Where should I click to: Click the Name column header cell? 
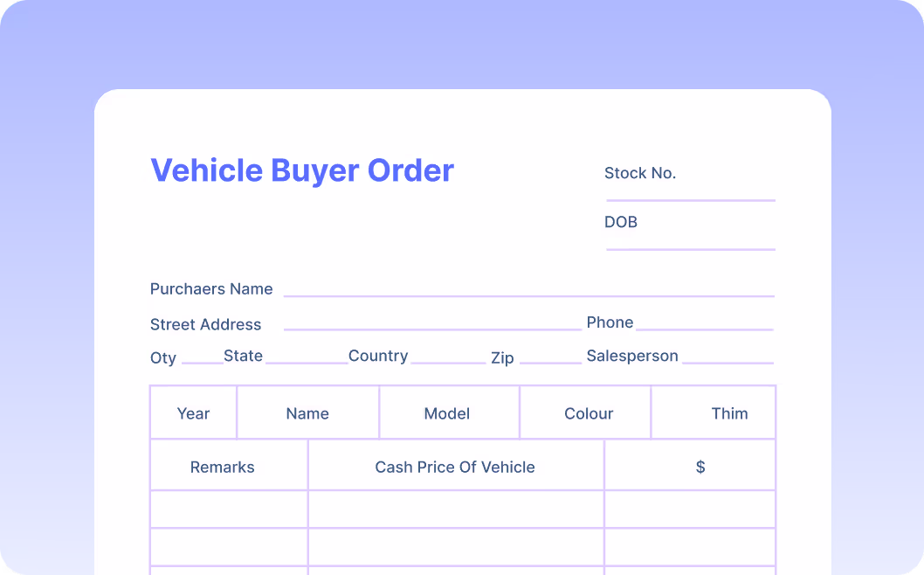click(307, 413)
